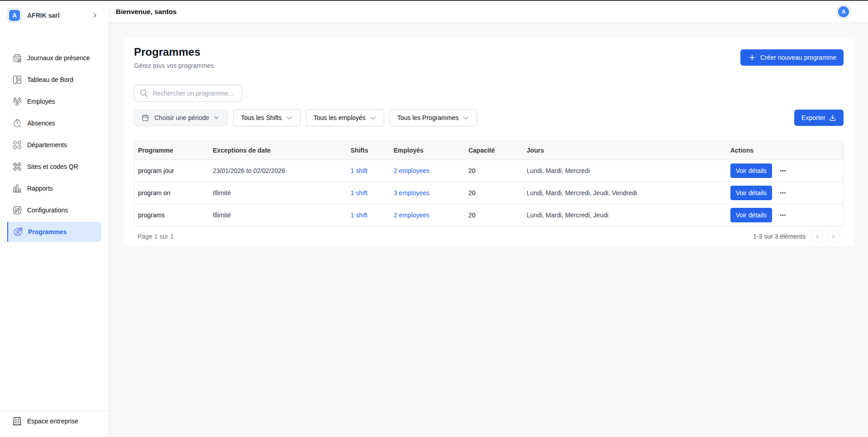This screenshot has width=868, height=437.
Task: Open the Tous les Programmes dropdown
Action: point(433,118)
